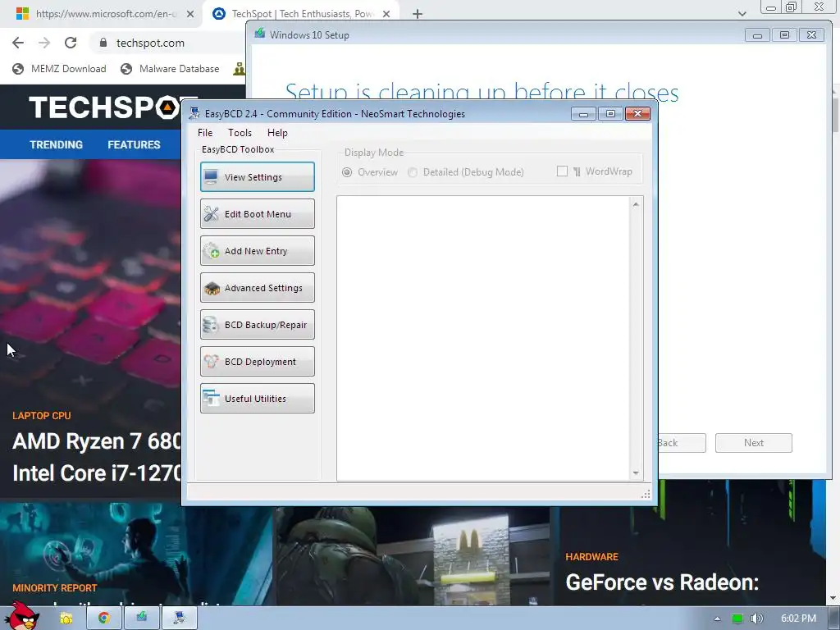The width and height of the screenshot is (840, 630).
Task: Click inside the EasyBCD settings text area
Action: pyautogui.click(x=483, y=339)
